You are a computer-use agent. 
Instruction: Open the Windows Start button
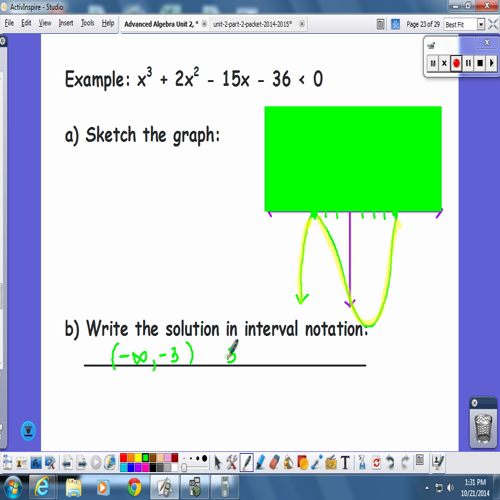(x=12, y=488)
